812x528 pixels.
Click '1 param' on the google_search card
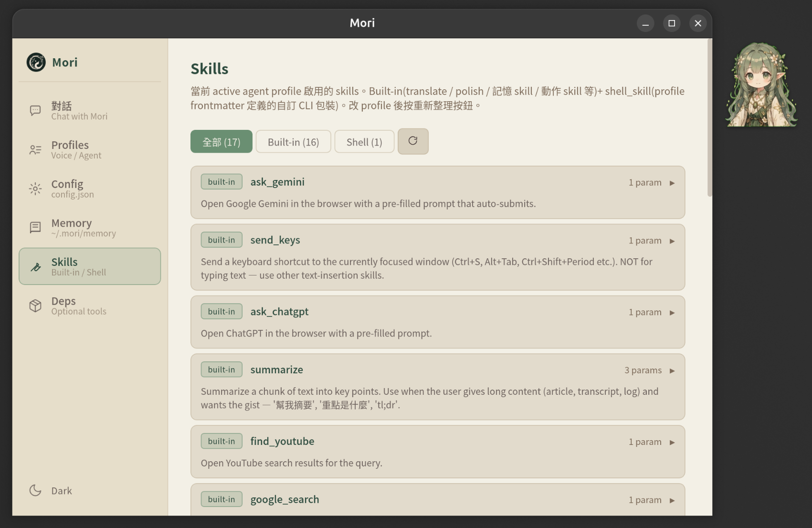tap(645, 500)
